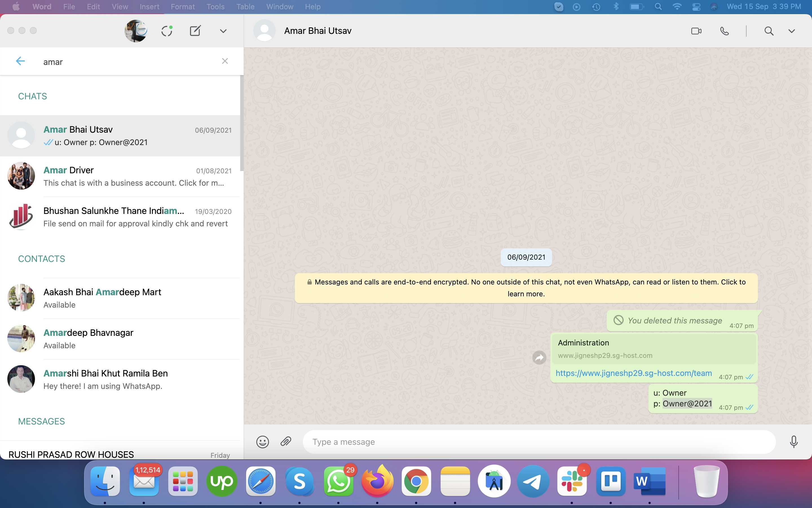The height and width of the screenshot is (508, 812).
Task: Select contact Aakash Bhai Amardeep Mart
Action: (x=120, y=298)
